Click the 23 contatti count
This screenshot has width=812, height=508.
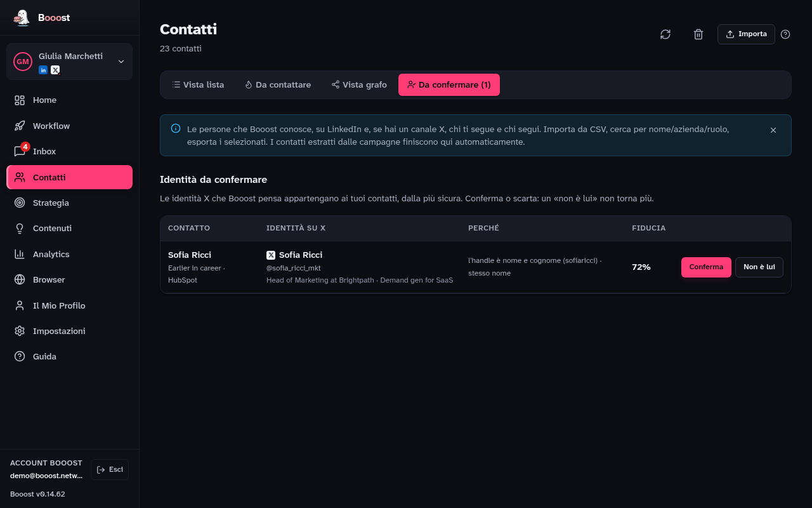click(181, 49)
